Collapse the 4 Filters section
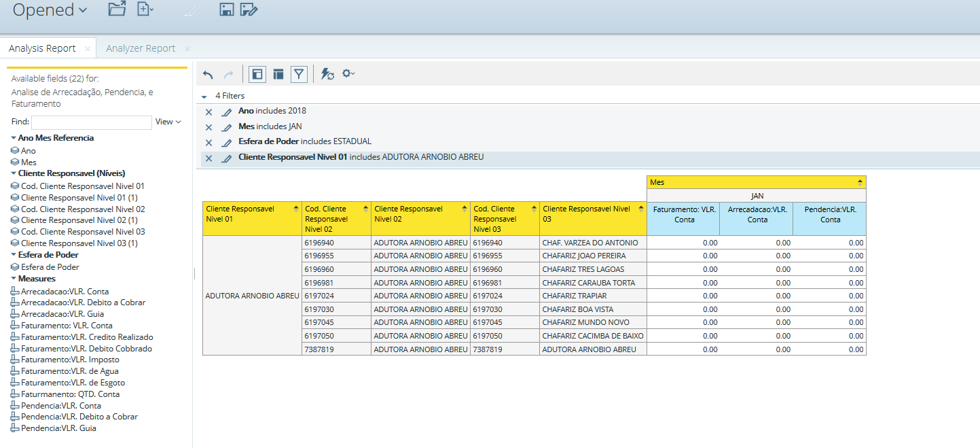980x448 pixels. (204, 97)
